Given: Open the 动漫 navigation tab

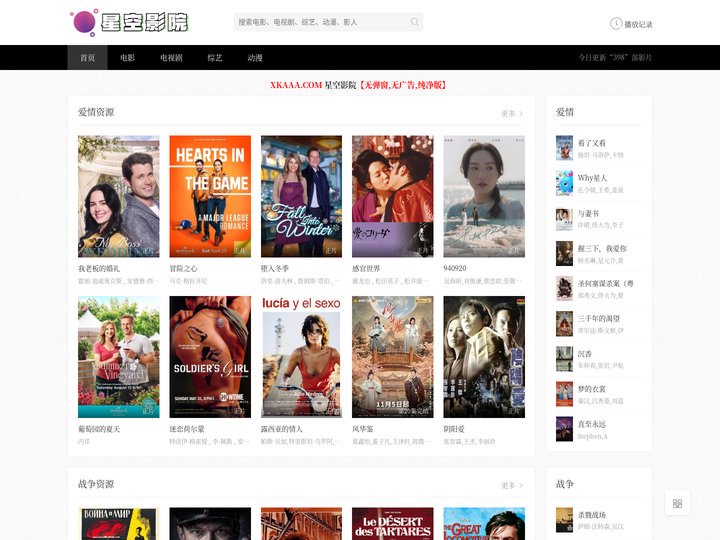Looking at the screenshot, I should click(x=254, y=57).
